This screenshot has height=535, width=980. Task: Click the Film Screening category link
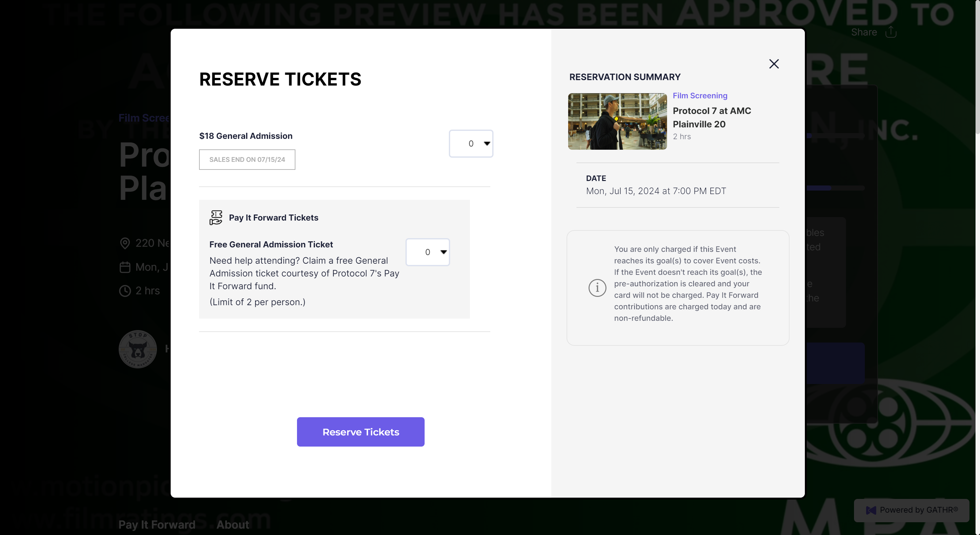(700, 95)
